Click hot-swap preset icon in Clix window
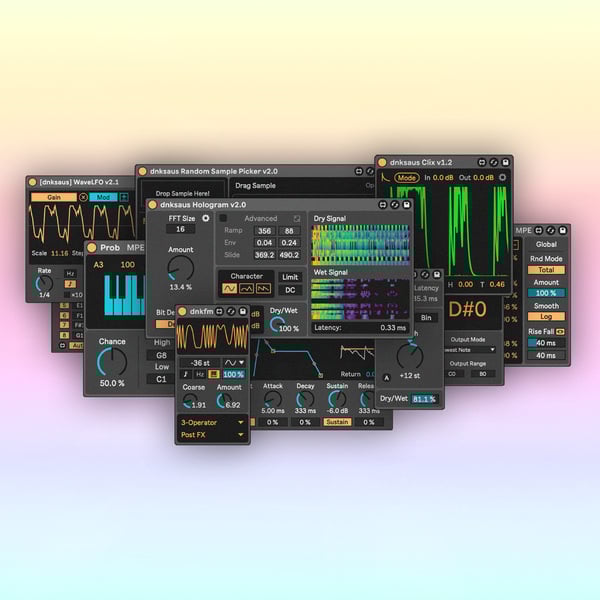This screenshot has height=600, width=600. click(x=494, y=162)
